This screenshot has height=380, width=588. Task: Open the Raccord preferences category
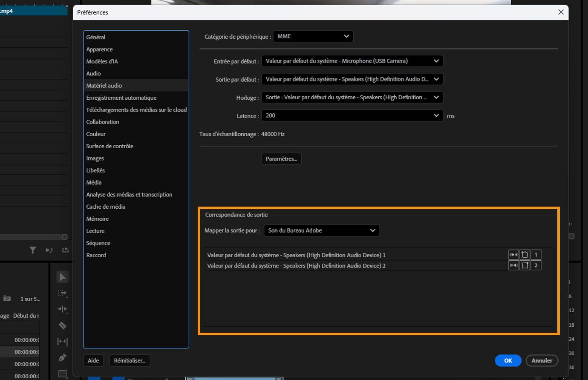tap(136, 255)
